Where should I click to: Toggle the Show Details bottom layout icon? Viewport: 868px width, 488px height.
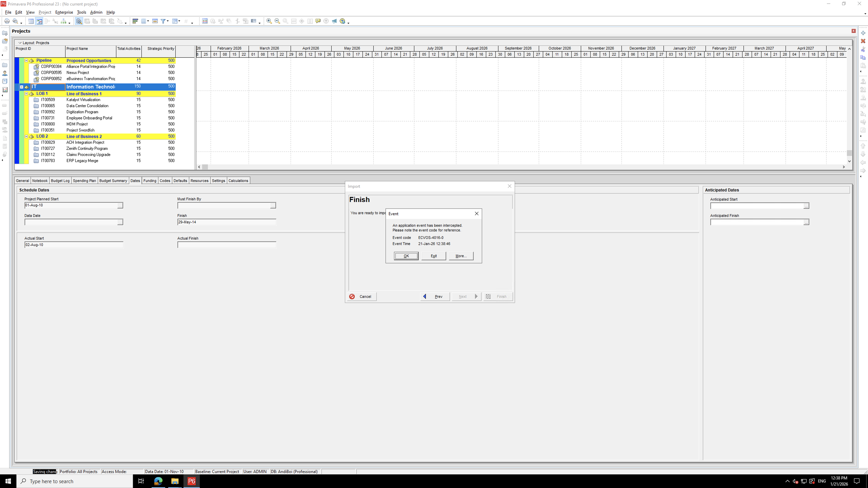[79, 21]
